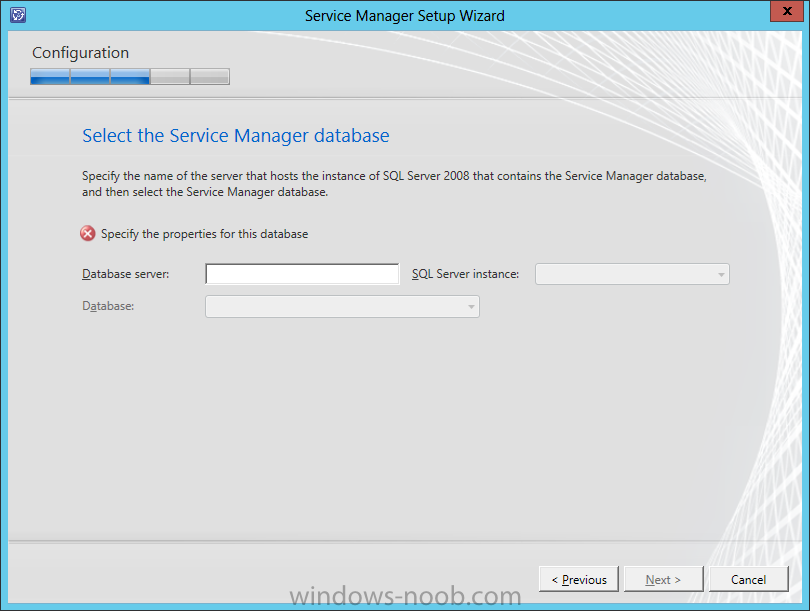The width and height of the screenshot is (810, 611).
Task: Click the Next button
Action: point(664,579)
